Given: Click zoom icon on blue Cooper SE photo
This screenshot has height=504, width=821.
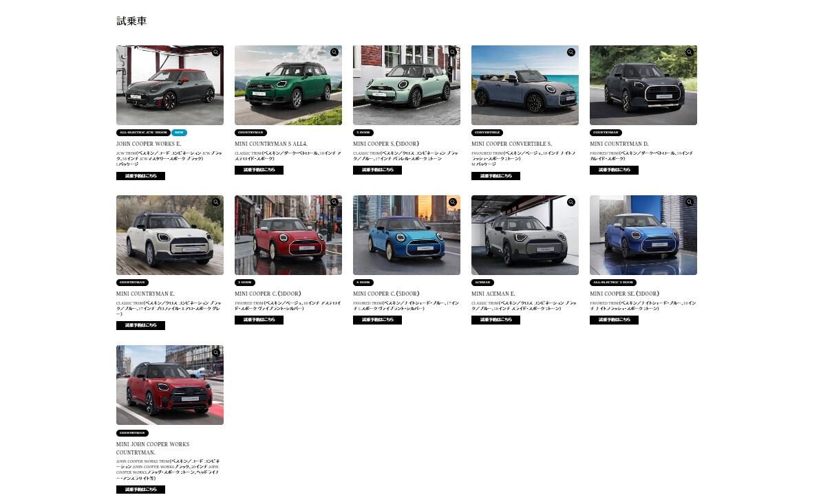Looking at the screenshot, I should tap(689, 202).
